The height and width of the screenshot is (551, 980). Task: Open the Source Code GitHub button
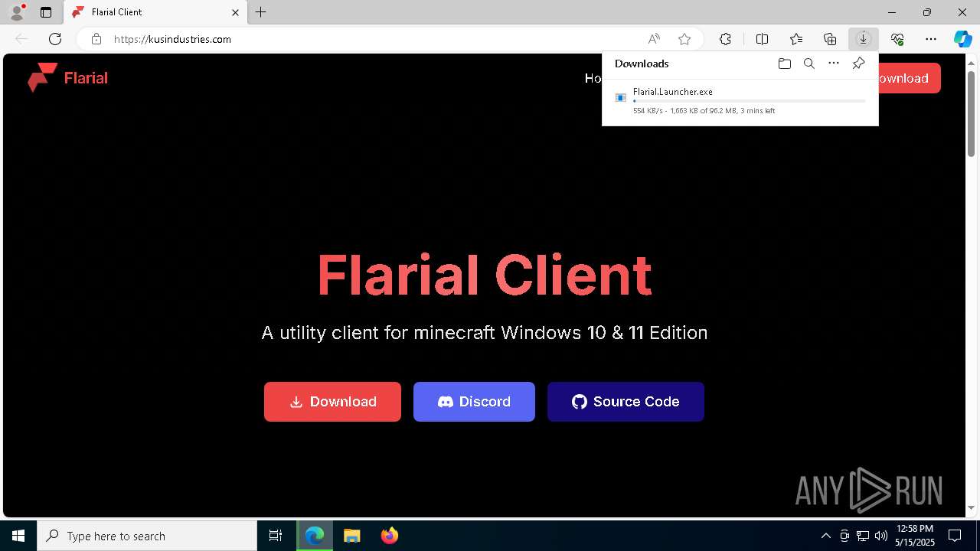click(626, 402)
